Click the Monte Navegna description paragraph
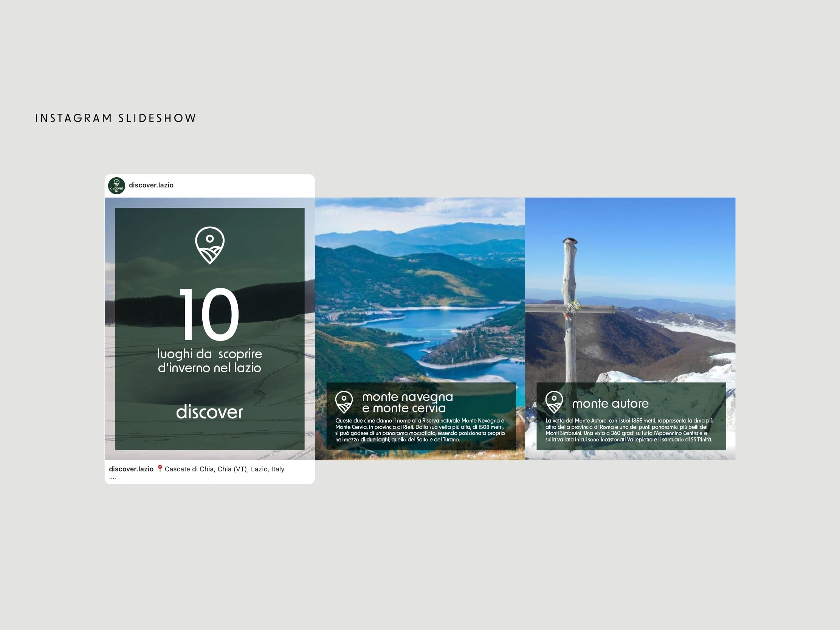 420,430
